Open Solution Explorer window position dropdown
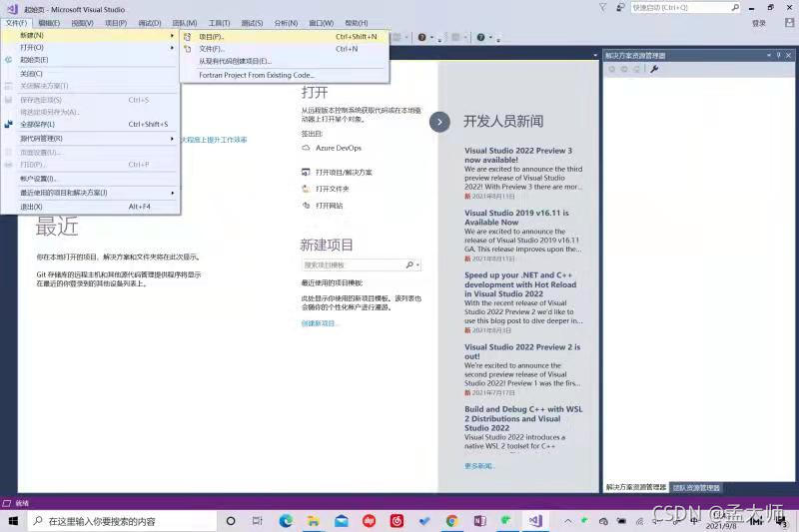The height and width of the screenshot is (532, 799). coord(768,55)
